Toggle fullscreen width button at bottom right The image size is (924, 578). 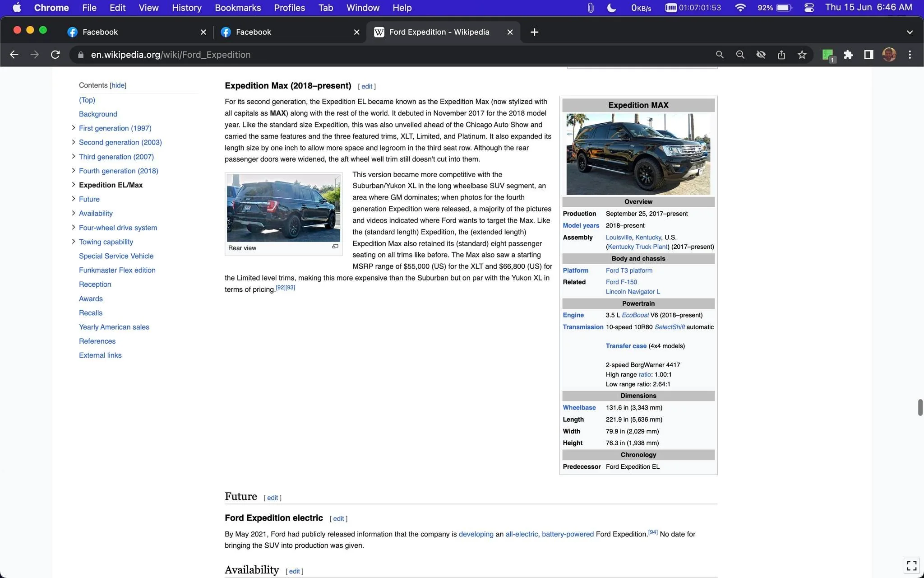pyautogui.click(x=912, y=565)
